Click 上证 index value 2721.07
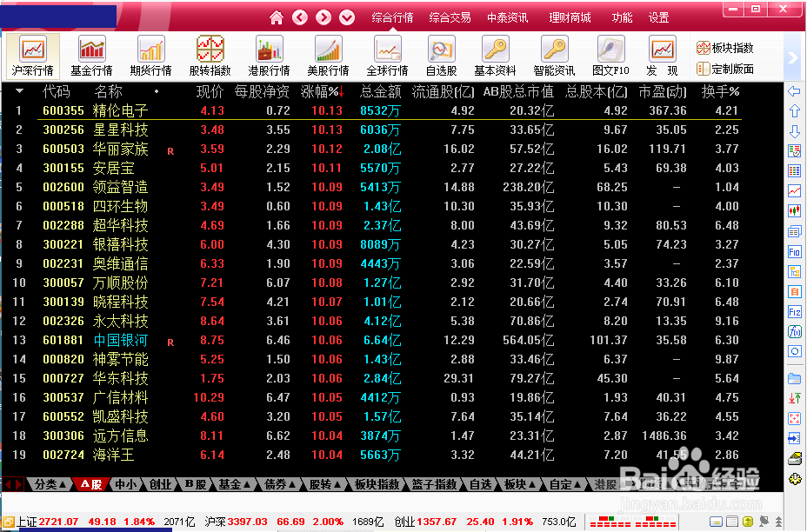The width and height of the screenshot is (807, 532). click(x=58, y=522)
